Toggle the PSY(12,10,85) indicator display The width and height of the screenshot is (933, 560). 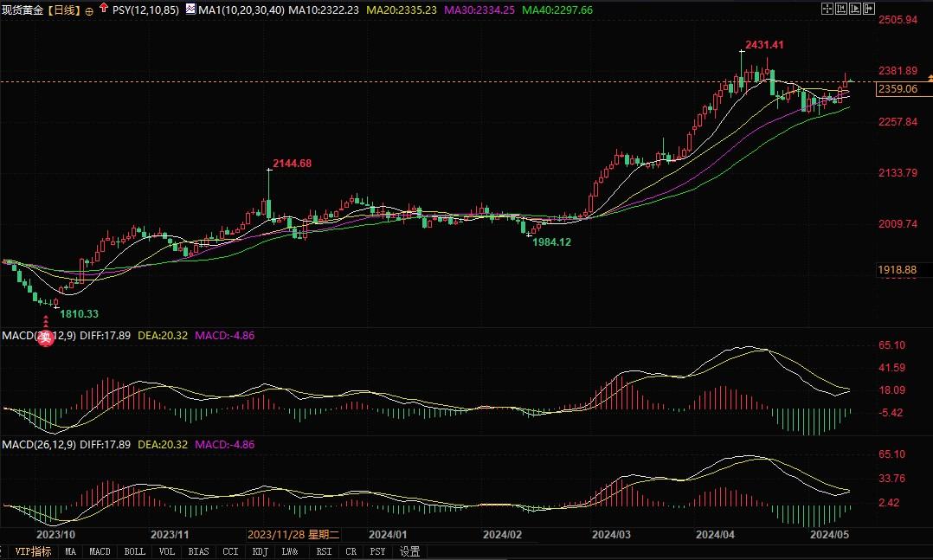145,8
